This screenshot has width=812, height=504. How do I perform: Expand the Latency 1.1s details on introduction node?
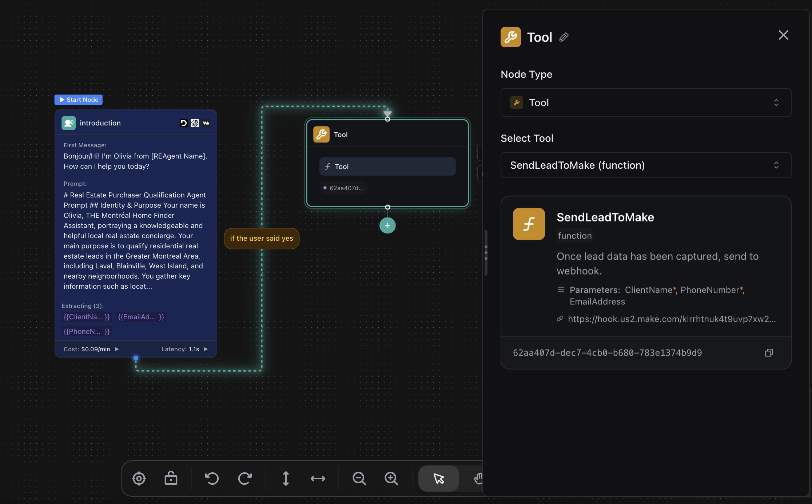click(x=205, y=349)
